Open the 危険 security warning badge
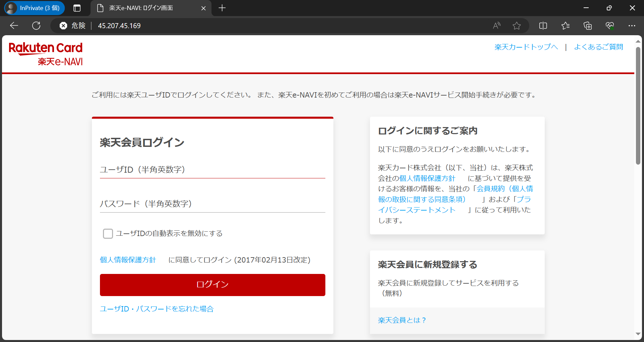 [x=73, y=25]
